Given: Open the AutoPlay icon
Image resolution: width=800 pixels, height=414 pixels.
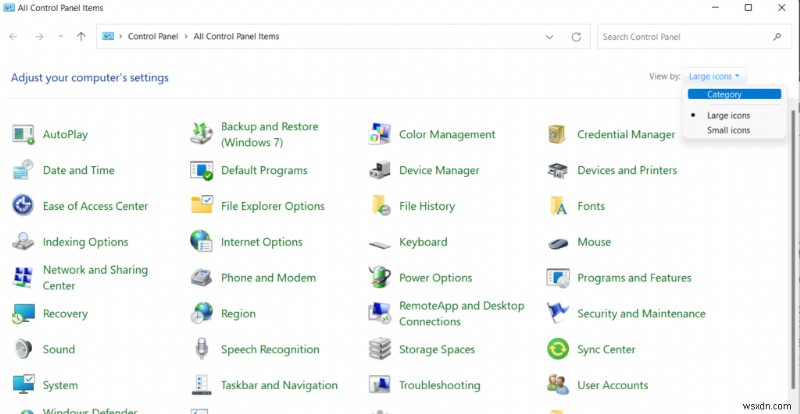Looking at the screenshot, I should point(23,134).
